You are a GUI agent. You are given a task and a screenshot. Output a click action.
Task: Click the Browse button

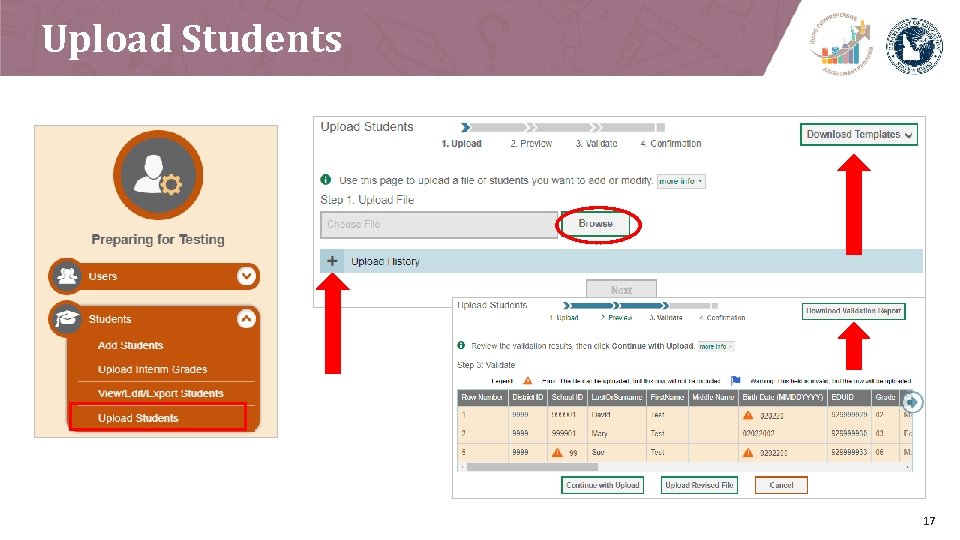(595, 224)
